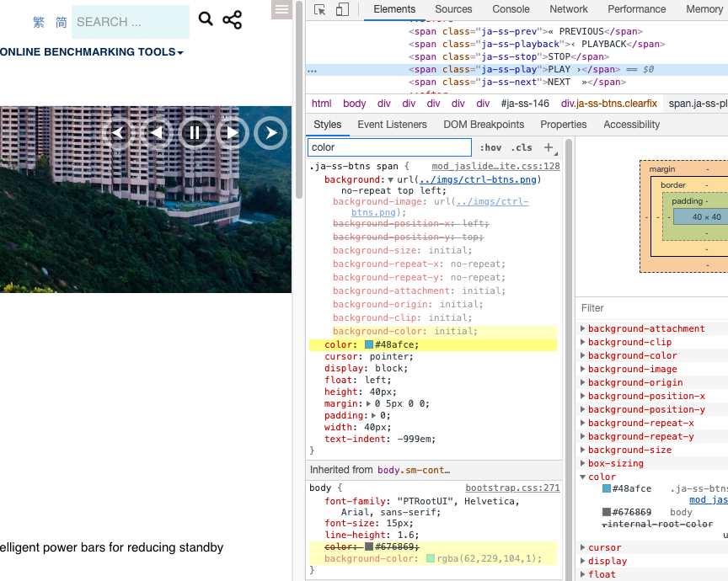The image size is (728, 581).
Task: Click the #48afce color swatch in styles
Action: [x=369, y=345]
